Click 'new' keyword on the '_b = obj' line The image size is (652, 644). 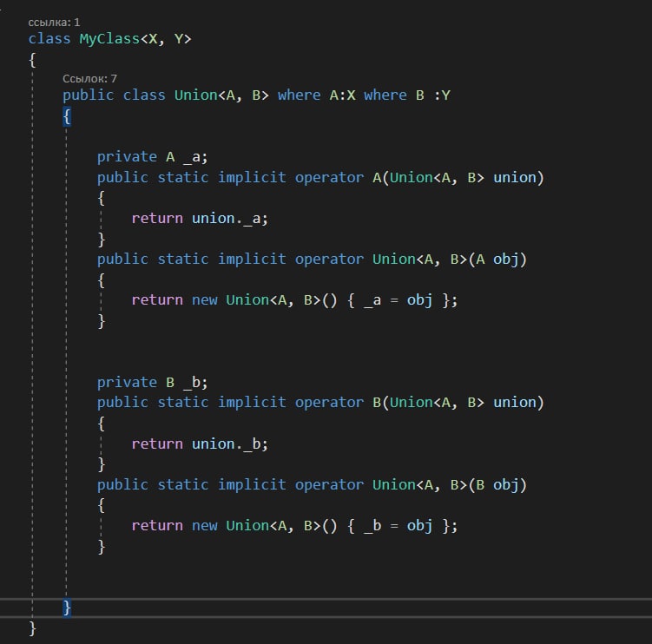(205, 525)
